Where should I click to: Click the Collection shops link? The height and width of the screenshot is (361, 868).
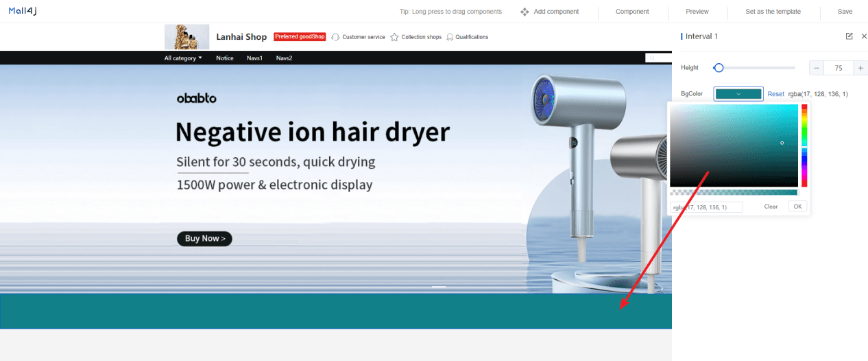(422, 37)
